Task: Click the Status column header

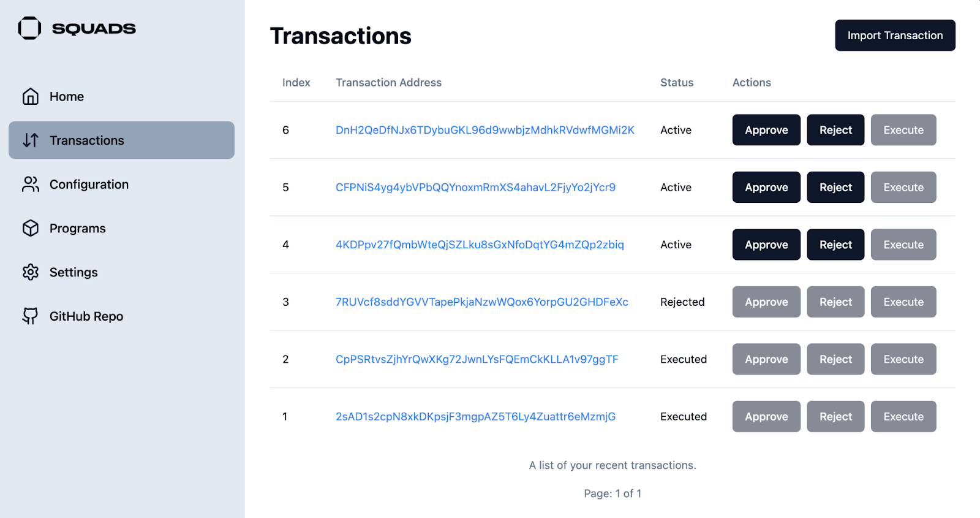Action: 676,82
